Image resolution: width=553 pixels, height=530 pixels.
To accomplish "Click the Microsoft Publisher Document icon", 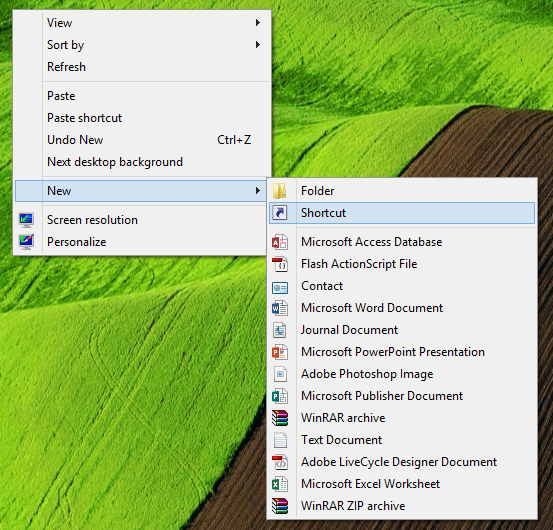I will pyautogui.click(x=280, y=396).
